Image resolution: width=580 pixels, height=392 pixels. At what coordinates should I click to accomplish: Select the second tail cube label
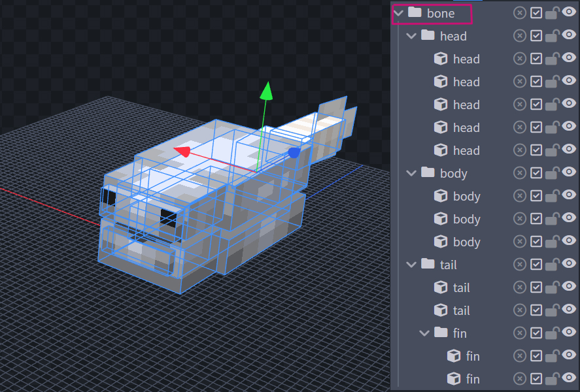coord(462,311)
